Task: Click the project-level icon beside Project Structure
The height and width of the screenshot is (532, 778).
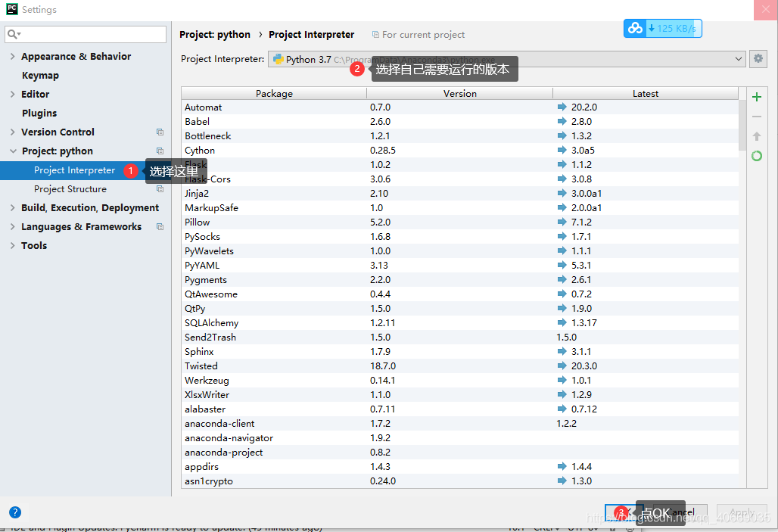Action: 160,188
